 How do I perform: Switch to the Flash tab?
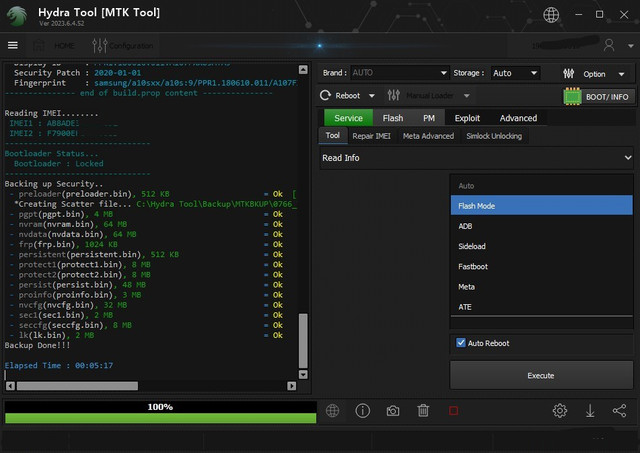point(393,118)
